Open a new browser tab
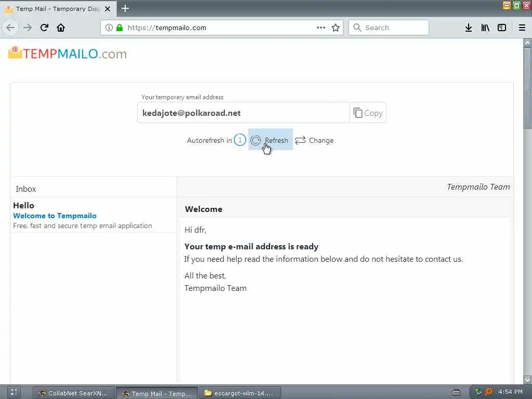Viewport: 532px width, 399px height. tap(125, 8)
